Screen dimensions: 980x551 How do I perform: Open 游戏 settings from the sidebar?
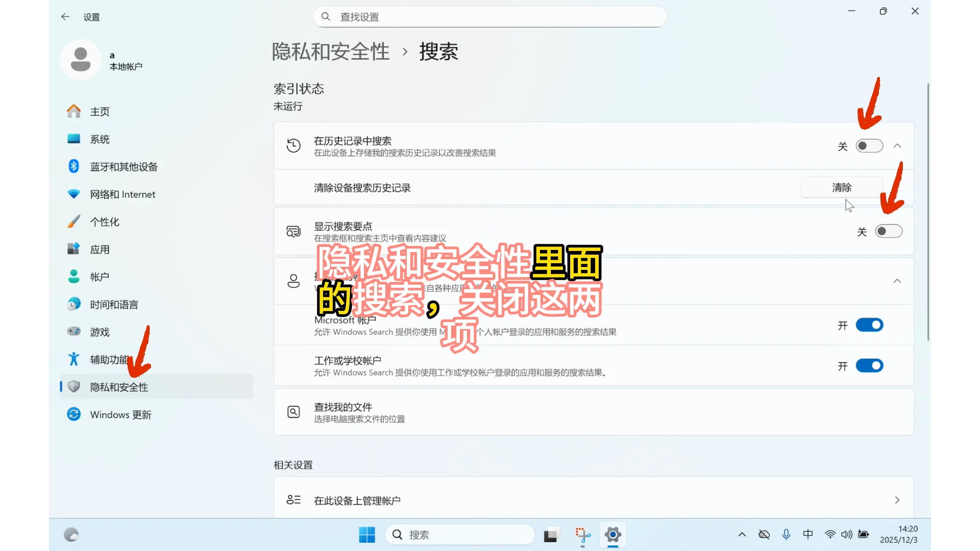[x=100, y=332]
